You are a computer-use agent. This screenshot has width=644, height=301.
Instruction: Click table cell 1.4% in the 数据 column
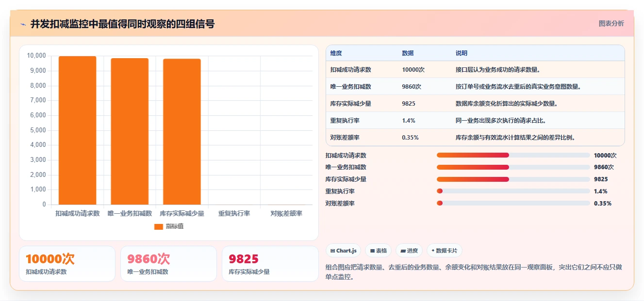tap(409, 121)
